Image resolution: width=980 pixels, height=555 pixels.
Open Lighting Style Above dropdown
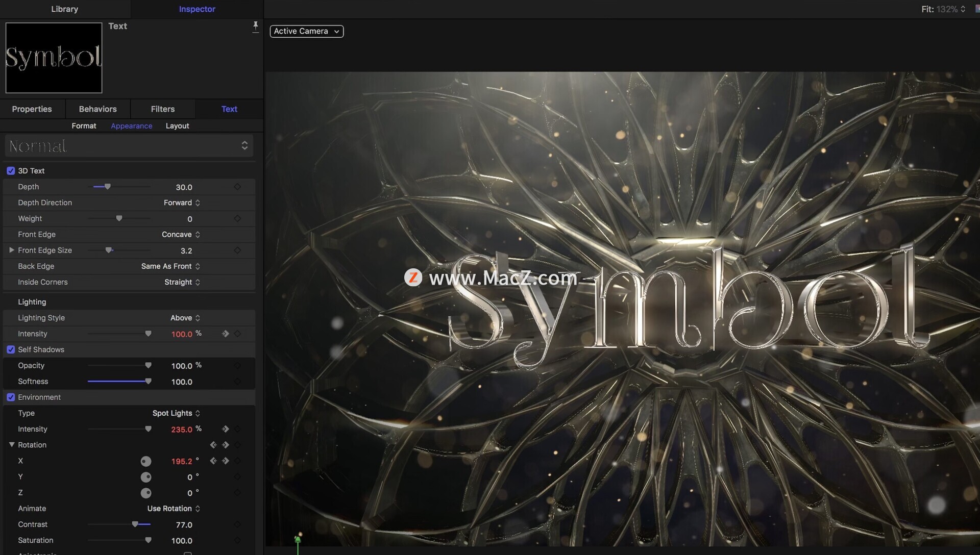[185, 317]
